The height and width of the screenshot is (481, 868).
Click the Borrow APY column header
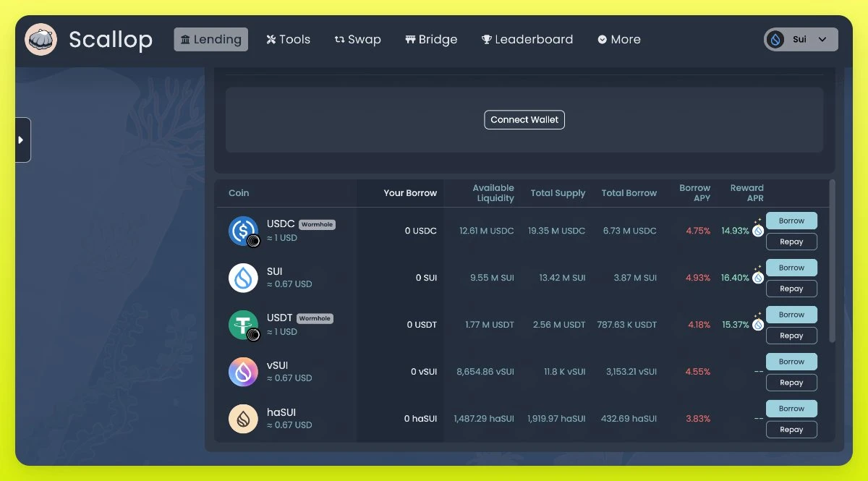pos(694,193)
